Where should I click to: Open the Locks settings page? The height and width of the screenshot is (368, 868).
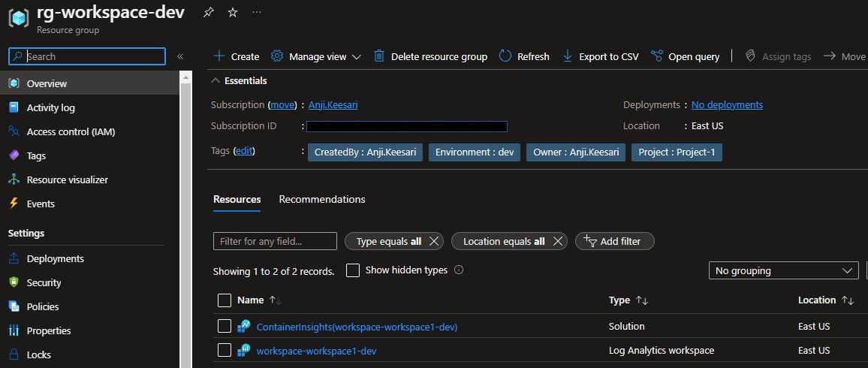click(39, 354)
